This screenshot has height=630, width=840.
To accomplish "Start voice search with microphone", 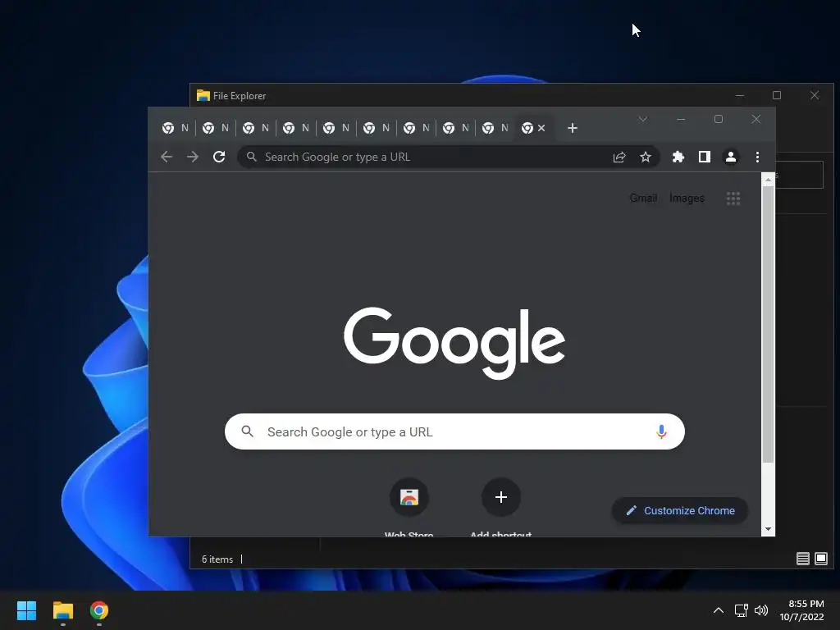I will 662,431.
